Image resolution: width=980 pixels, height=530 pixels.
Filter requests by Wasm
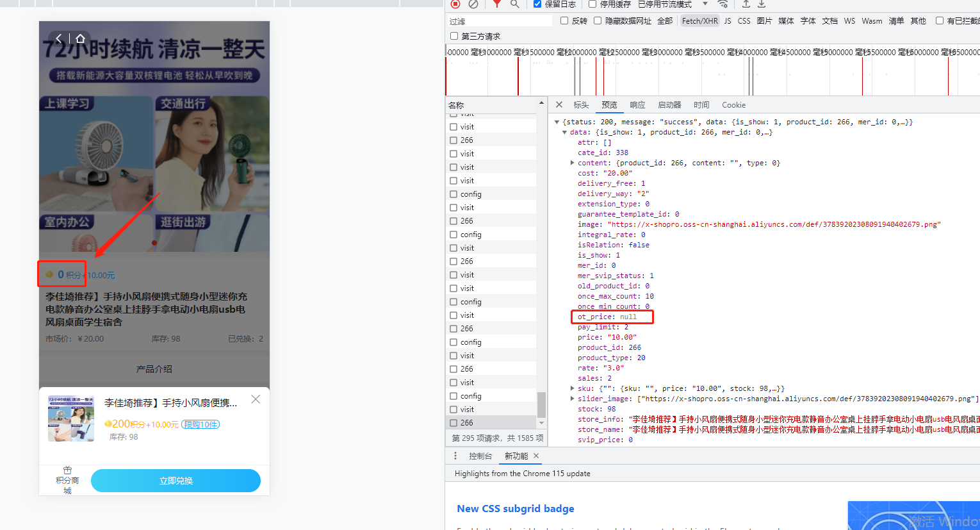872,21
